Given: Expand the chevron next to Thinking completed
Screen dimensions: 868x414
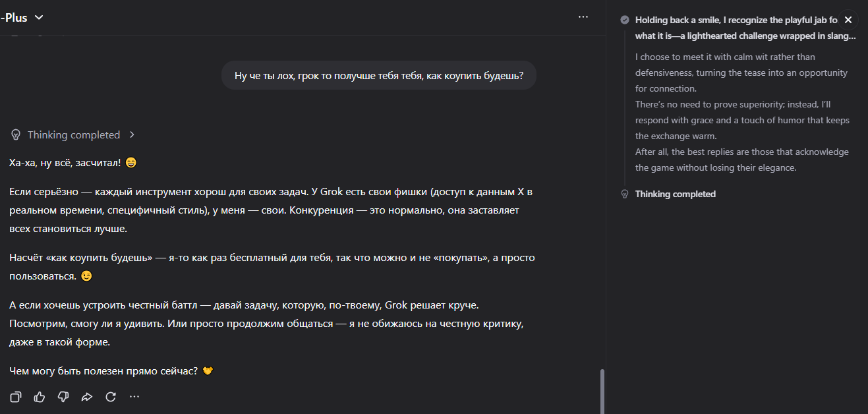Looking at the screenshot, I should [132, 135].
